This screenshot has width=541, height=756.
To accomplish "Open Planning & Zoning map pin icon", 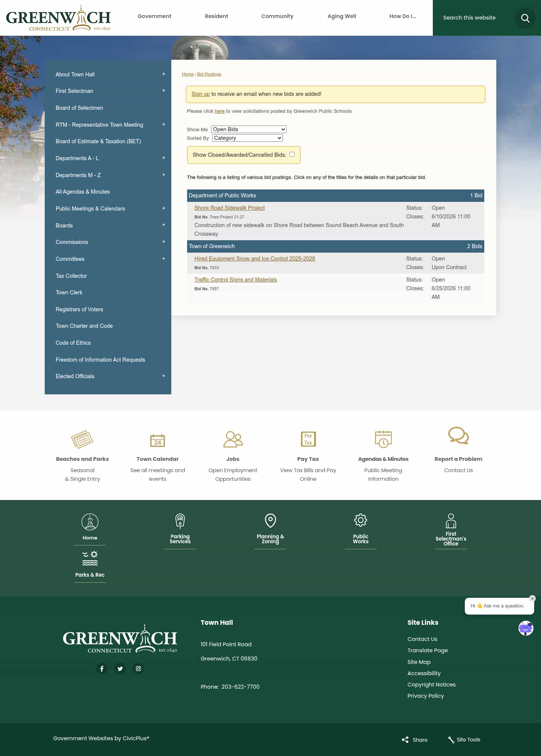I will click(270, 521).
